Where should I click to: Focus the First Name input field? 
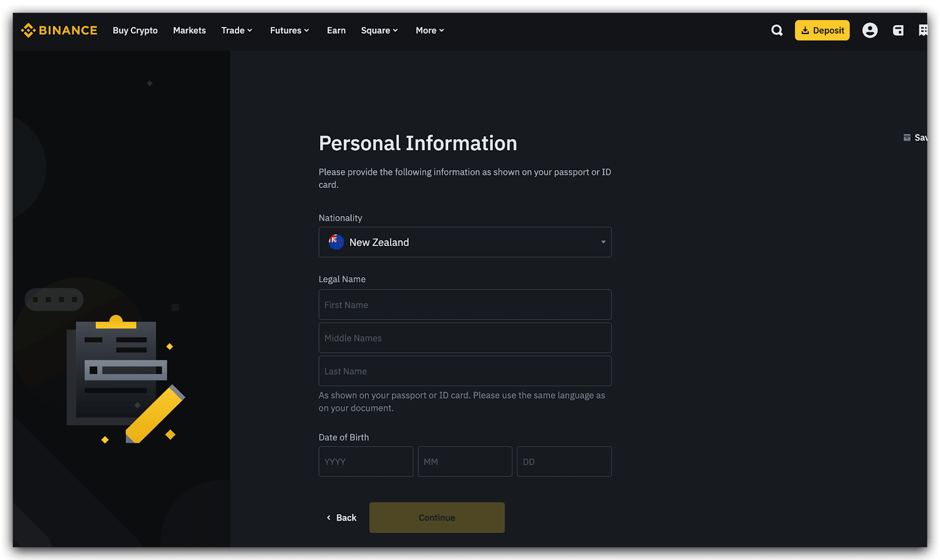tap(465, 305)
